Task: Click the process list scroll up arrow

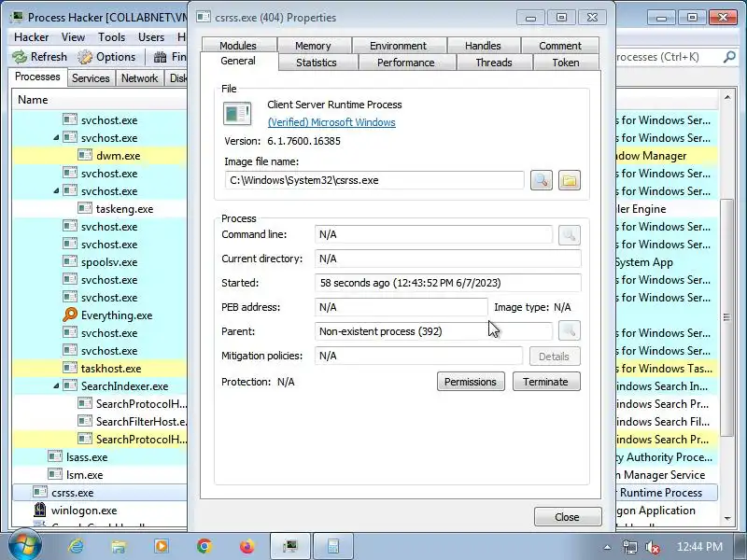Action: pyautogui.click(x=727, y=98)
